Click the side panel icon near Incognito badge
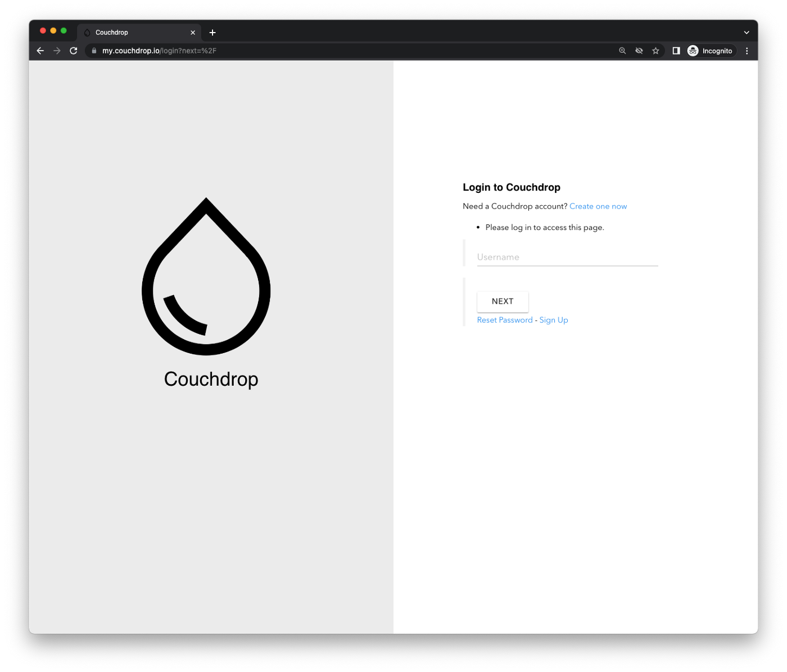 [x=676, y=51]
